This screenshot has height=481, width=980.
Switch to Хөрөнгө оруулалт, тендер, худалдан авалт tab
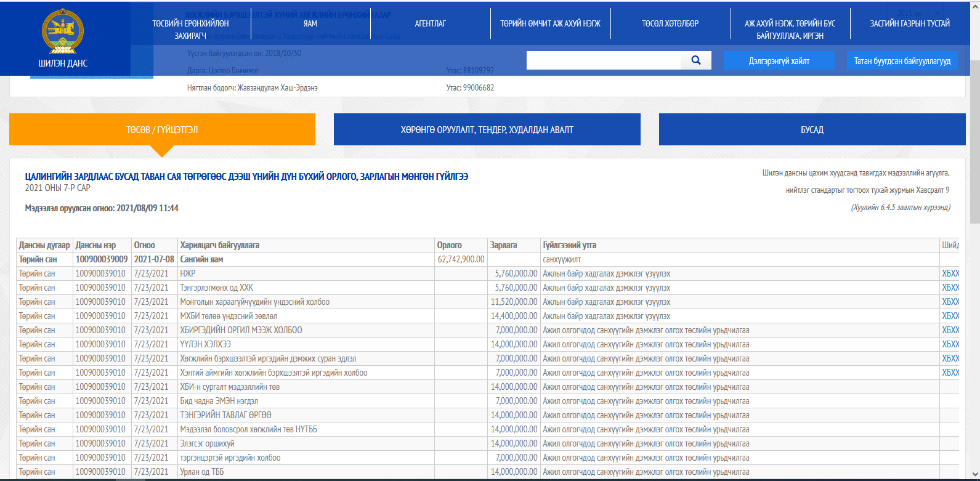pos(487,129)
